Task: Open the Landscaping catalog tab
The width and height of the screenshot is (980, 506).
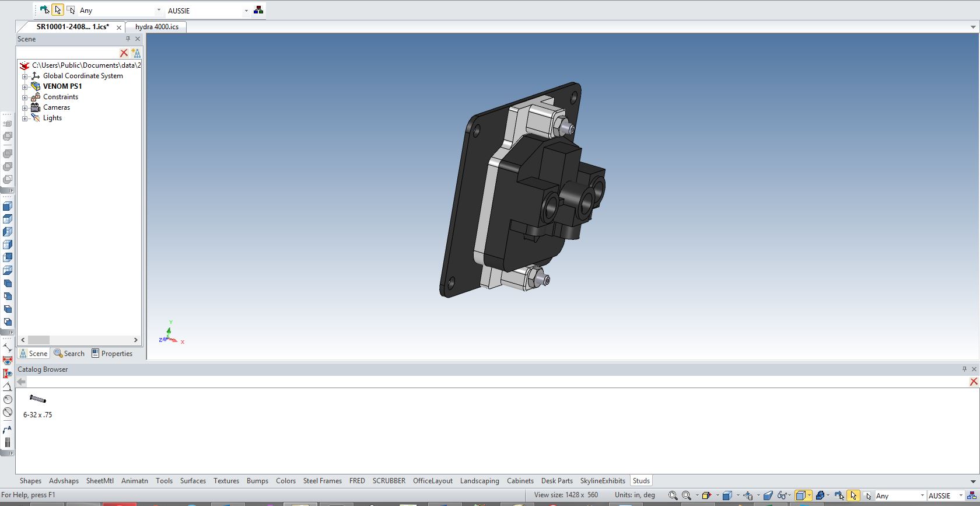Action: [480, 481]
